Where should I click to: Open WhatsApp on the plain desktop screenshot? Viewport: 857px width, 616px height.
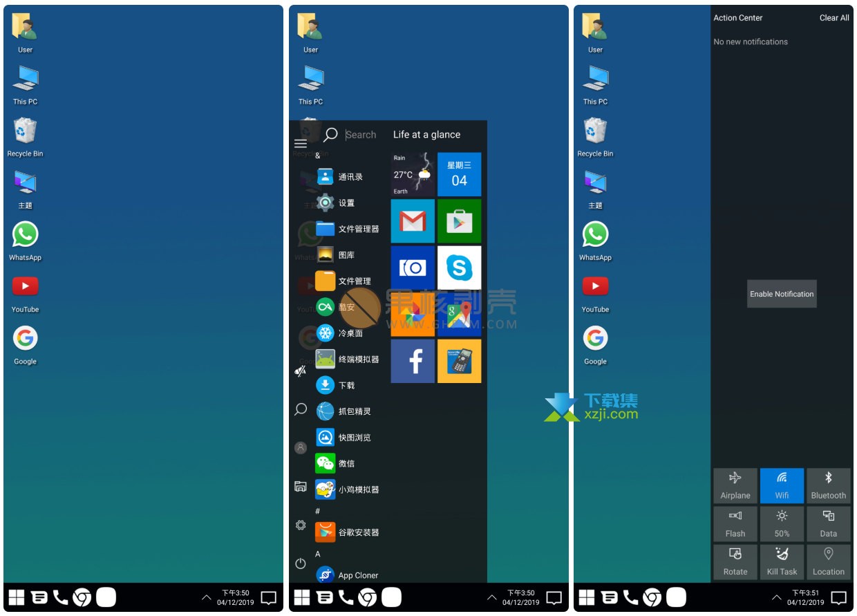25,241
